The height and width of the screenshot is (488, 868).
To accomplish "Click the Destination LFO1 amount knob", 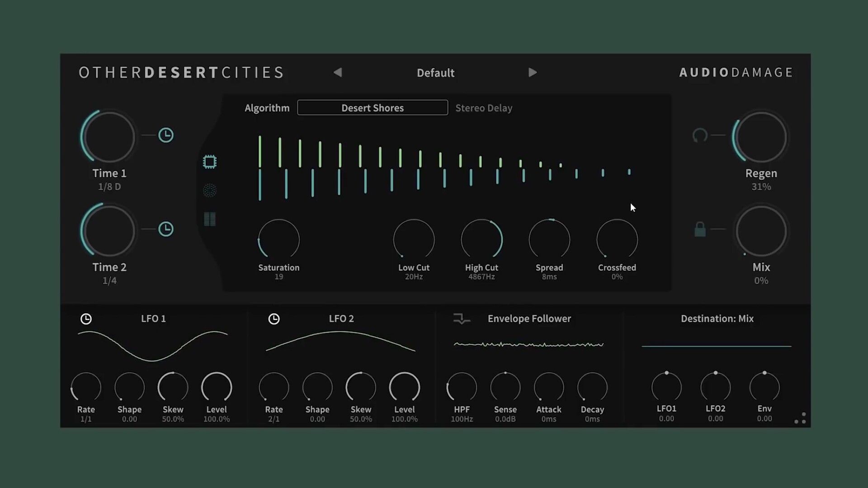I will [666, 387].
